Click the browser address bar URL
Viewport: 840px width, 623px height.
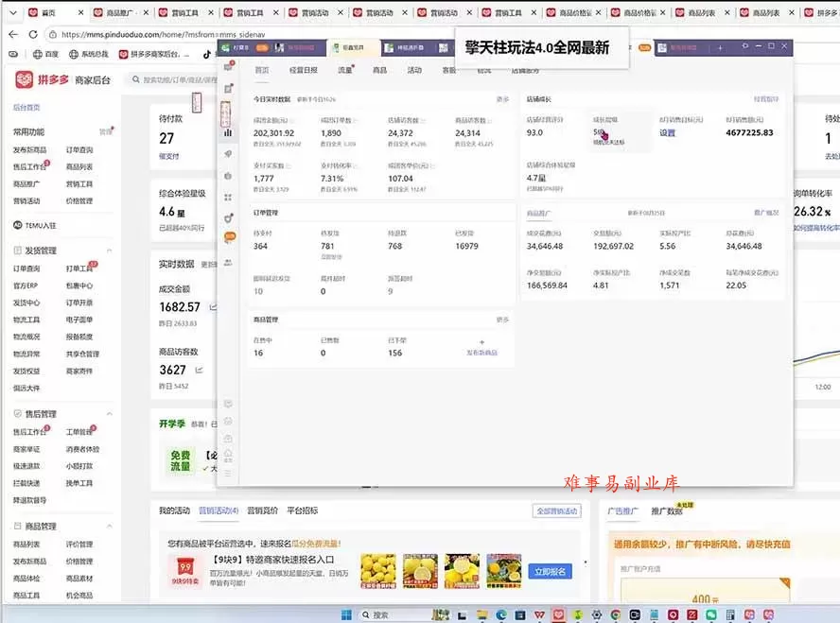pos(163,34)
